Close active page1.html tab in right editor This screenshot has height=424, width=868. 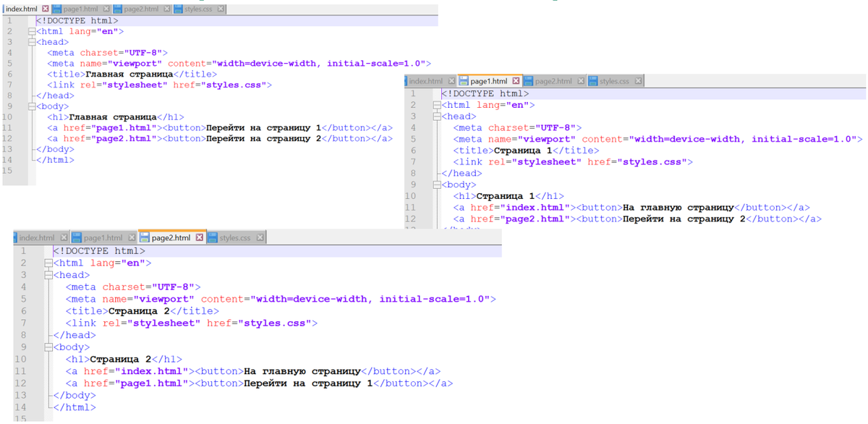click(x=517, y=81)
